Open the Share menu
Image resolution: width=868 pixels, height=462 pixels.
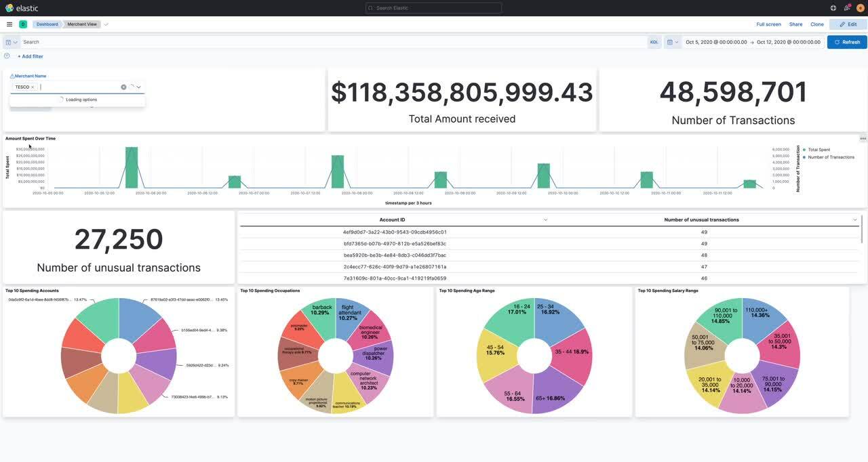point(795,24)
